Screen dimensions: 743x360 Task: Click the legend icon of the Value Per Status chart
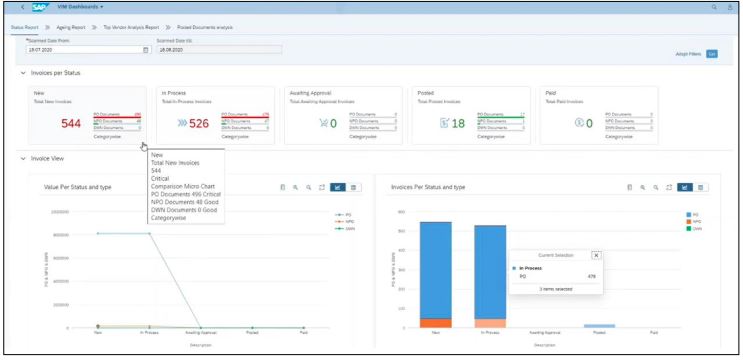click(x=283, y=188)
